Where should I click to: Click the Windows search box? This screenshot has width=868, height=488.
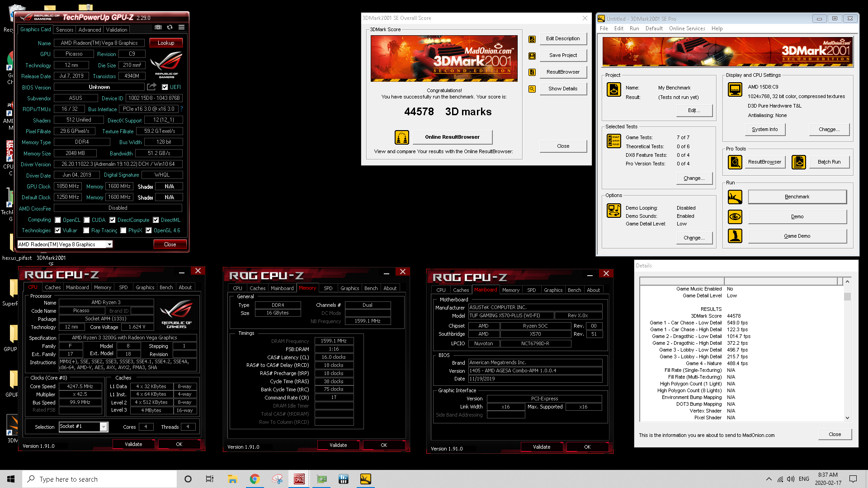[99, 479]
